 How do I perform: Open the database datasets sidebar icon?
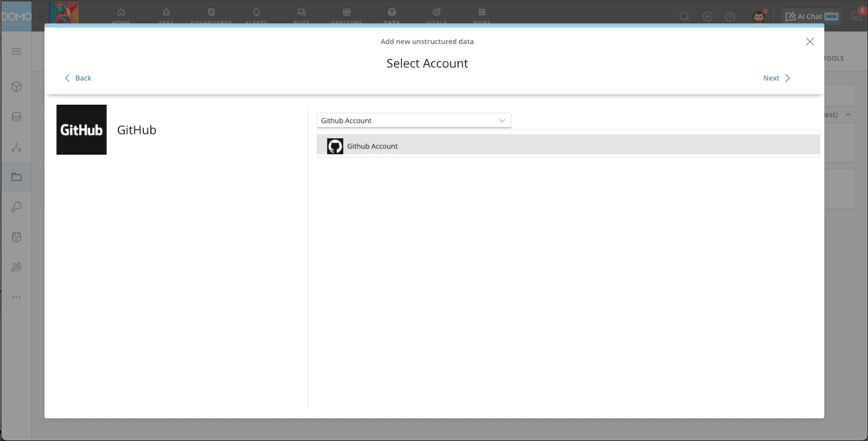click(16, 117)
